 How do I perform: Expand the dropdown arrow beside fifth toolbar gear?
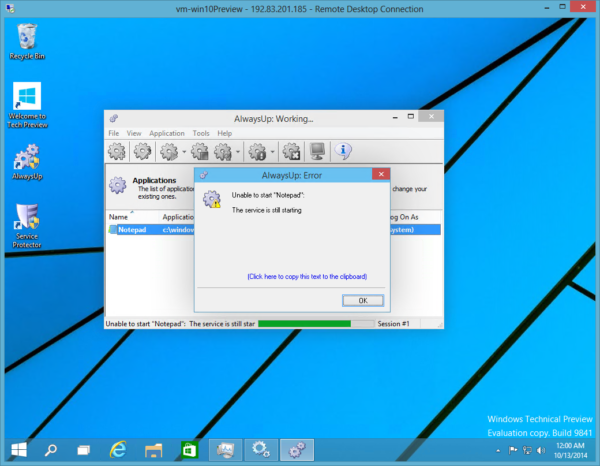238,153
